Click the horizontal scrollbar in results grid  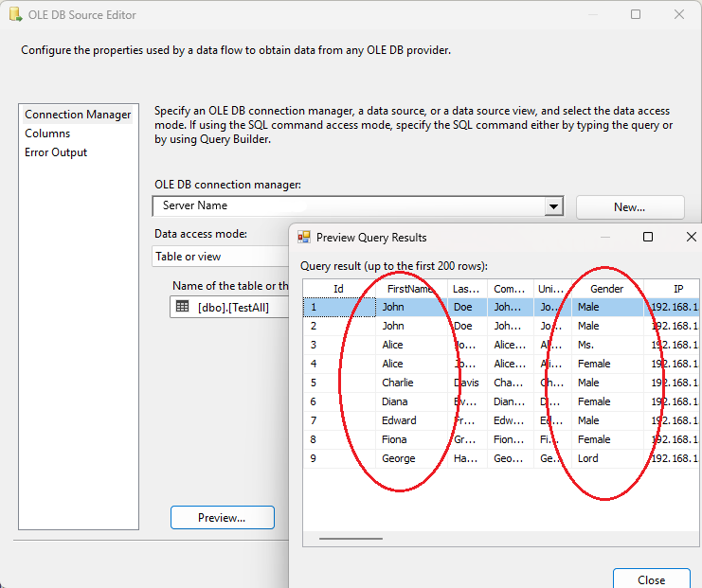[351, 538]
